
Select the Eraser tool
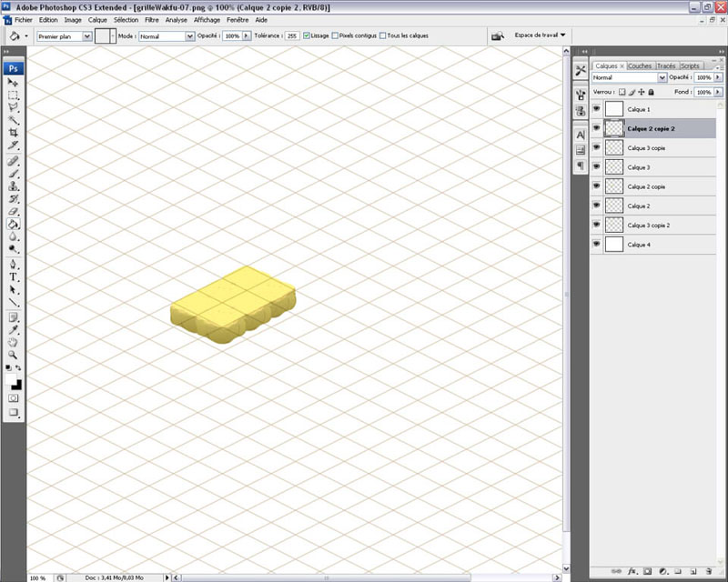pos(13,211)
